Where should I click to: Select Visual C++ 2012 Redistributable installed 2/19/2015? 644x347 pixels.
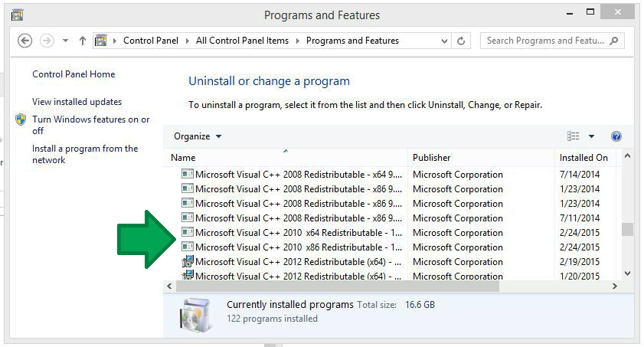tap(391, 262)
